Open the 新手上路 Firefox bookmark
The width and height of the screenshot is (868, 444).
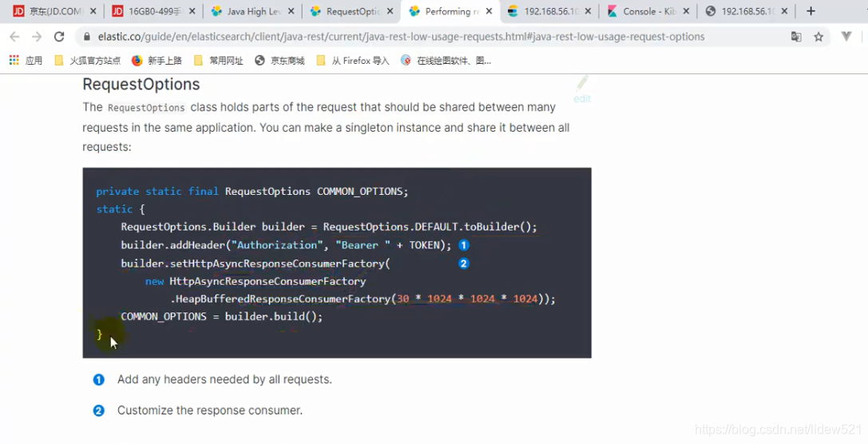pos(157,61)
